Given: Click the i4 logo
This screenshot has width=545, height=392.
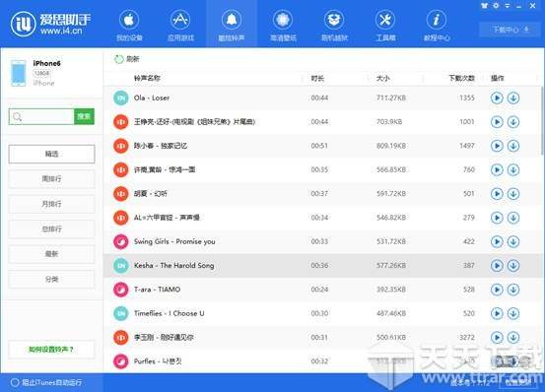Looking at the screenshot, I should click(x=23, y=24).
